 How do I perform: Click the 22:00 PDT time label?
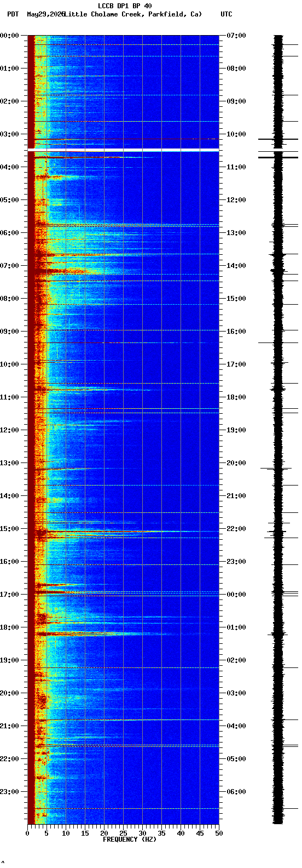coord(9,759)
